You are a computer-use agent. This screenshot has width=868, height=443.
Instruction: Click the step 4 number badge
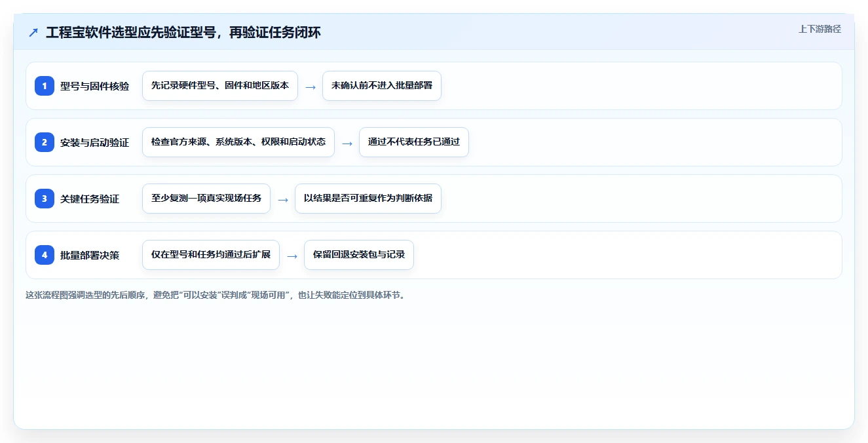coord(45,255)
